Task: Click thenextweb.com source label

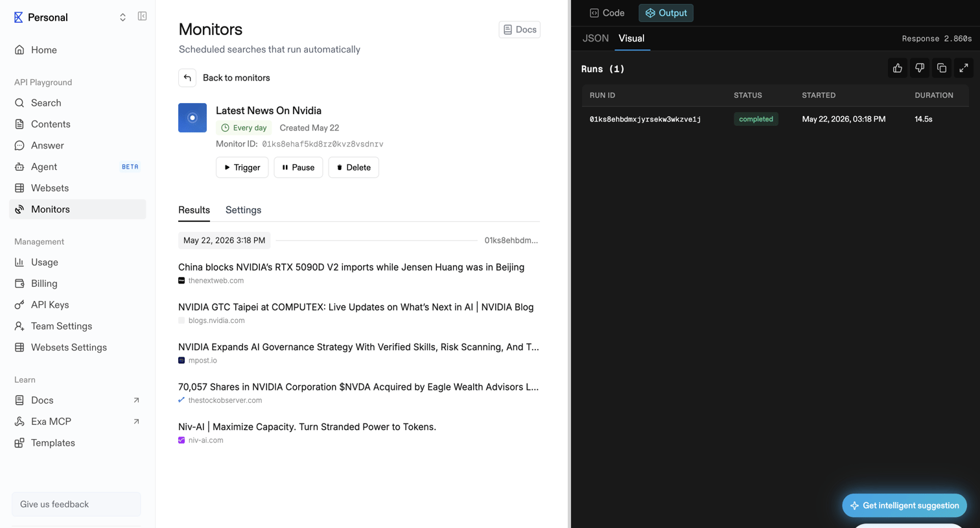Action: [216, 281]
